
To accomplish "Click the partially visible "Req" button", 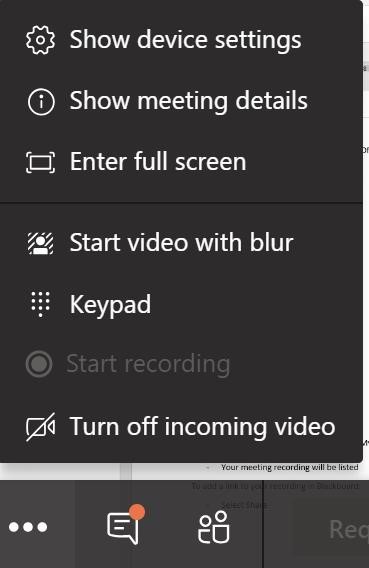I will pos(348,530).
